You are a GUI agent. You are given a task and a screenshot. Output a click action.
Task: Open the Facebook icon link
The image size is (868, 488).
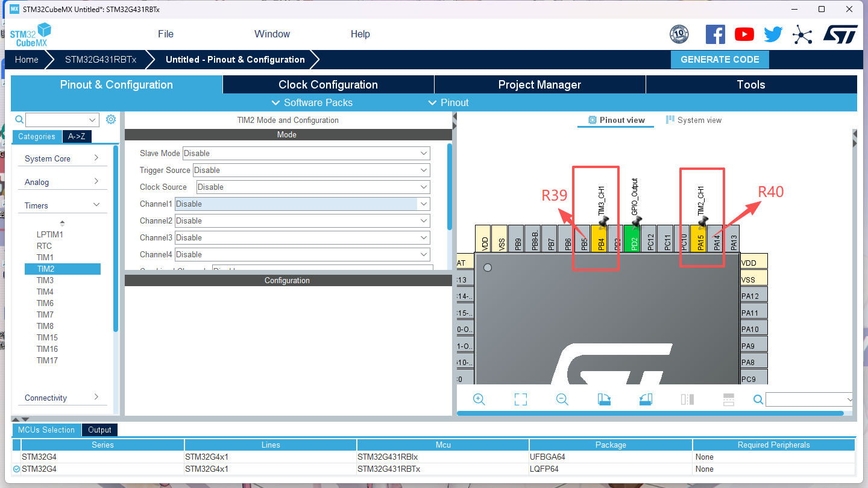point(715,34)
